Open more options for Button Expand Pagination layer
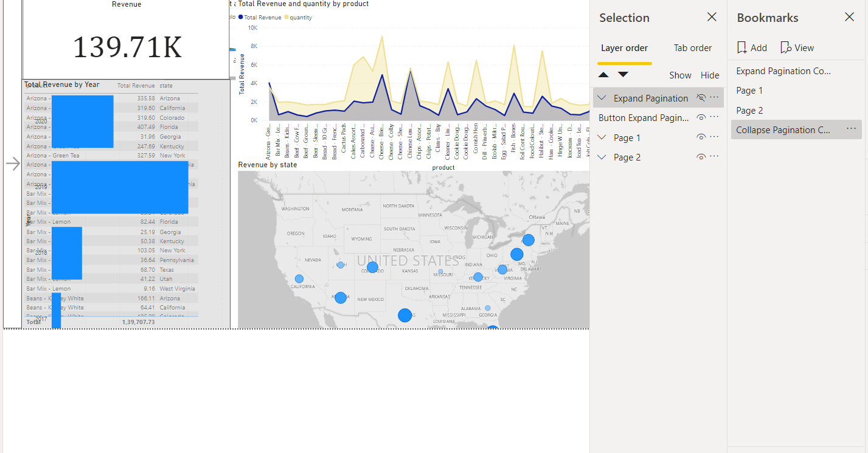This screenshot has height=453, width=868. click(714, 117)
